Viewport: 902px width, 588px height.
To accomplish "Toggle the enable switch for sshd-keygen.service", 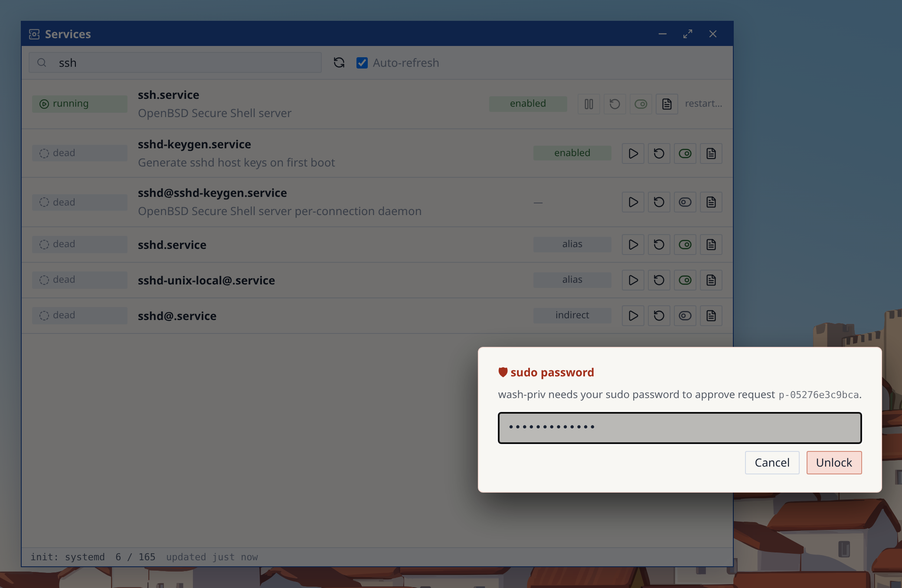I will (685, 154).
